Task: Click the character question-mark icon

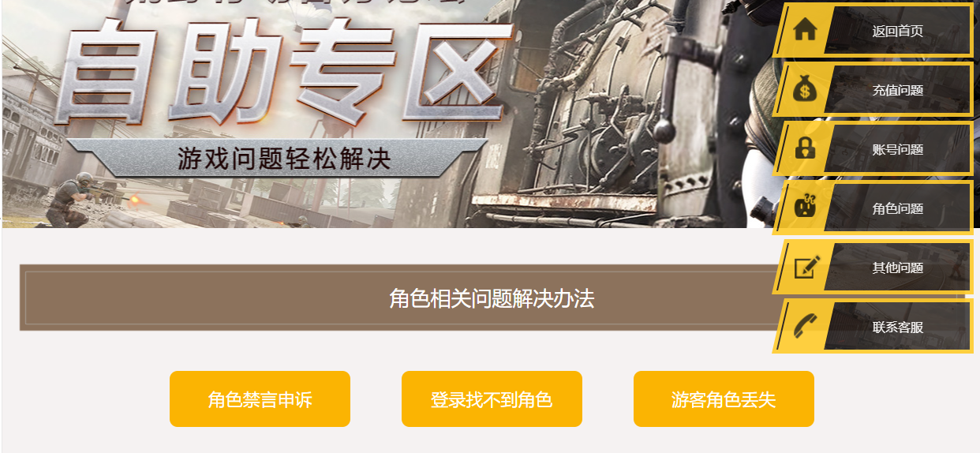Action: (x=805, y=208)
